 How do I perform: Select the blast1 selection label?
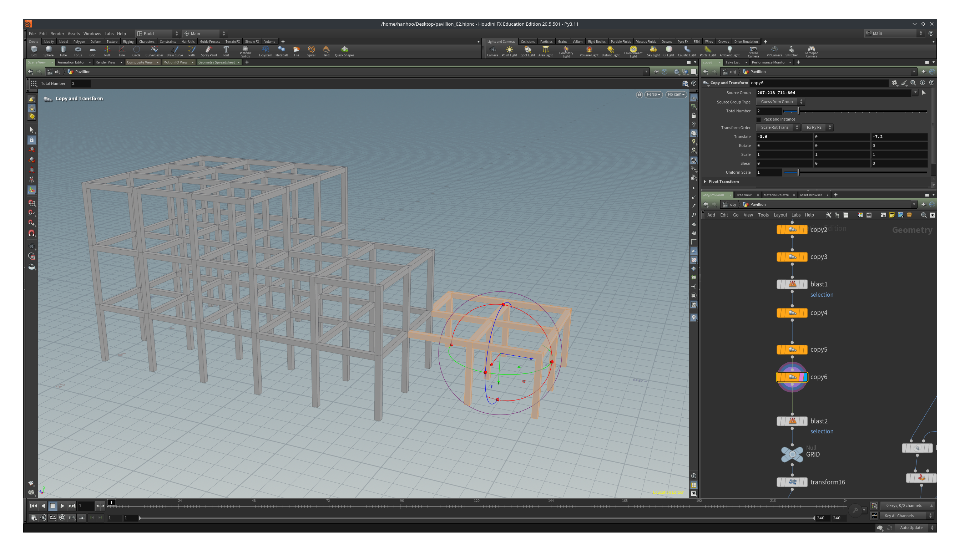click(822, 295)
